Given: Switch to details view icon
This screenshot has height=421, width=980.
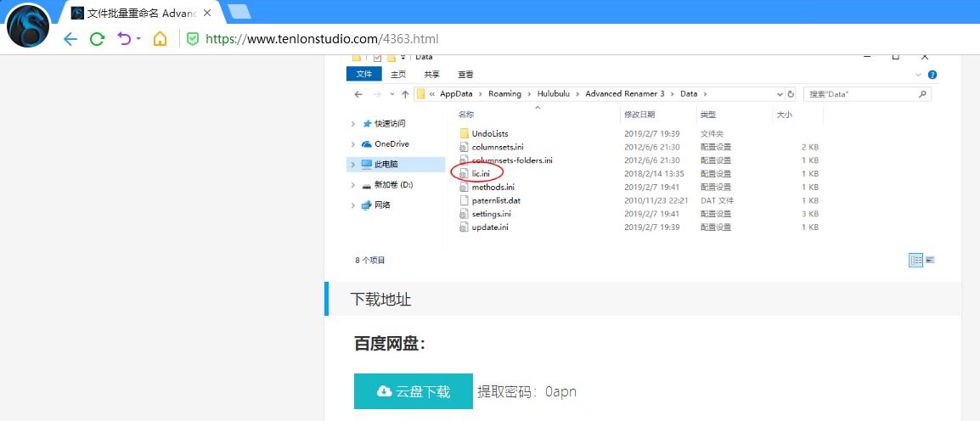Looking at the screenshot, I should tap(915, 261).
